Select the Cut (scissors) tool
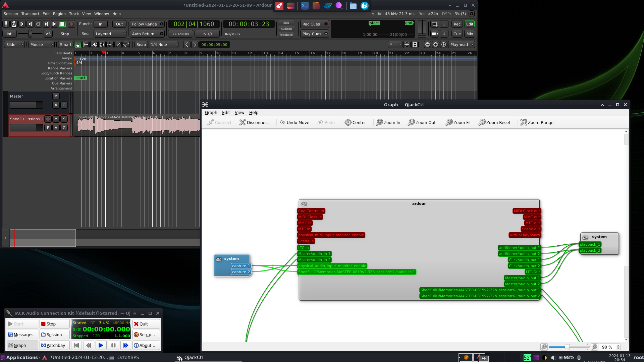This screenshot has height=362, width=644. point(94,45)
